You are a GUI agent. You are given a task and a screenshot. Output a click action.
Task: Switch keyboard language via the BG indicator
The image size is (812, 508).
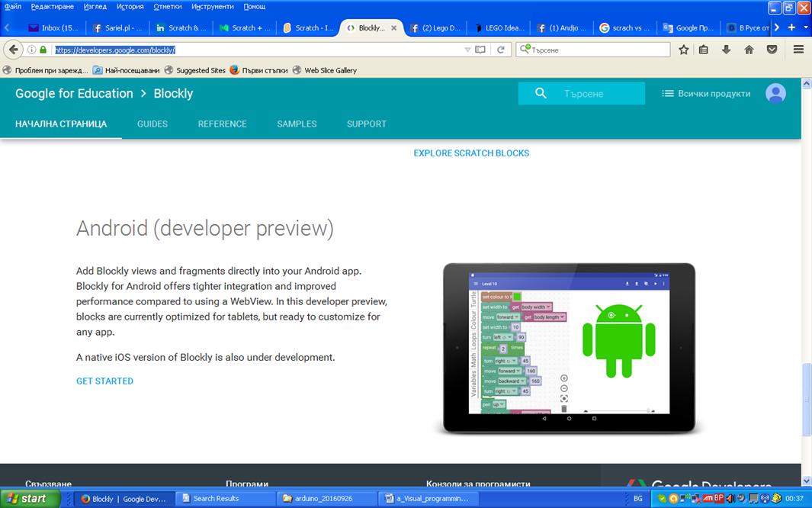640,497
